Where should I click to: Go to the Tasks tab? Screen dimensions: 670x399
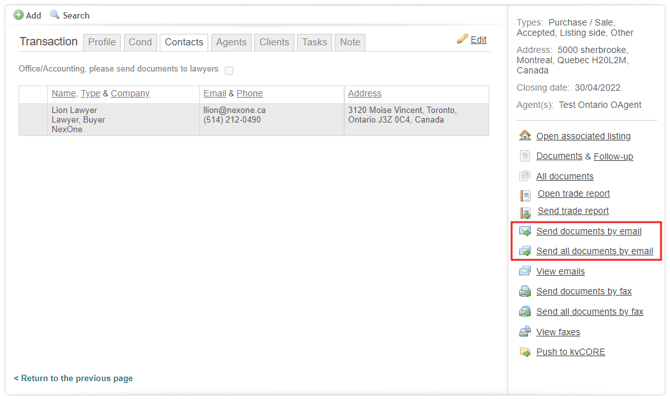point(314,42)
